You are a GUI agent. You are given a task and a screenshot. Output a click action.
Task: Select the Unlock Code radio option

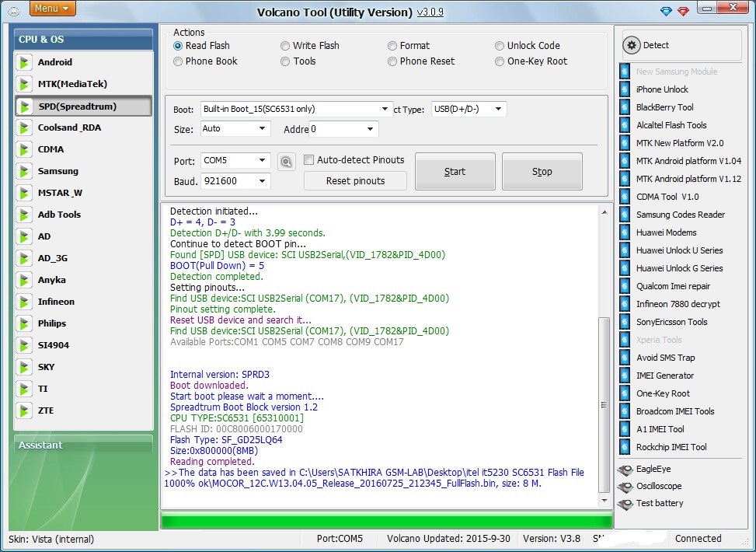tap(500, 46)
